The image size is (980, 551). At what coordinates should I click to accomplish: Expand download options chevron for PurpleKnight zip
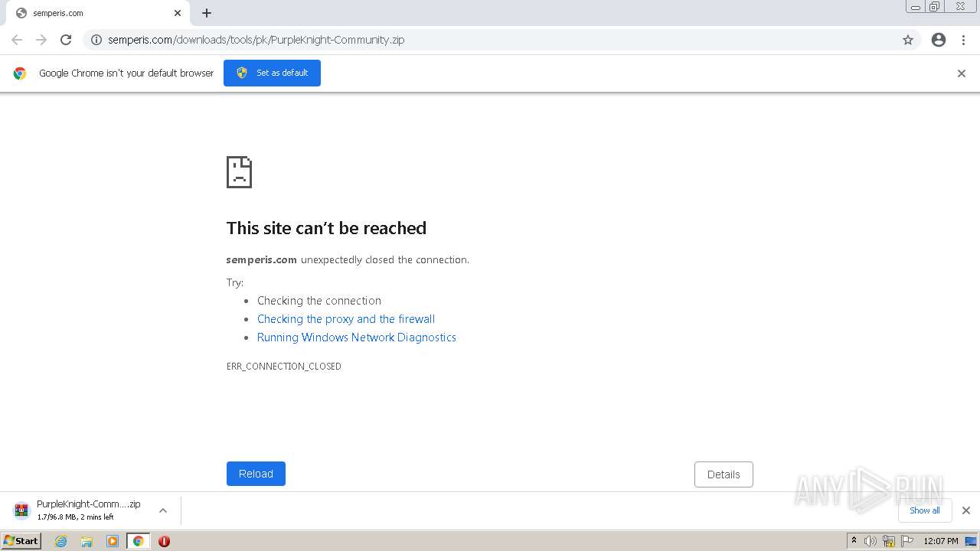163,510
